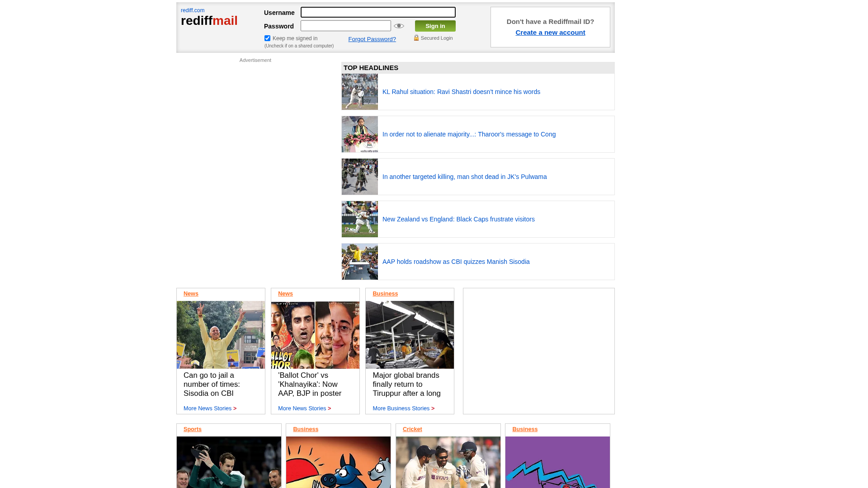The height and width of the screenshot is (488, 868).
Task: Click the AAP roadshow thumbnail
Action: click(360, 262)
